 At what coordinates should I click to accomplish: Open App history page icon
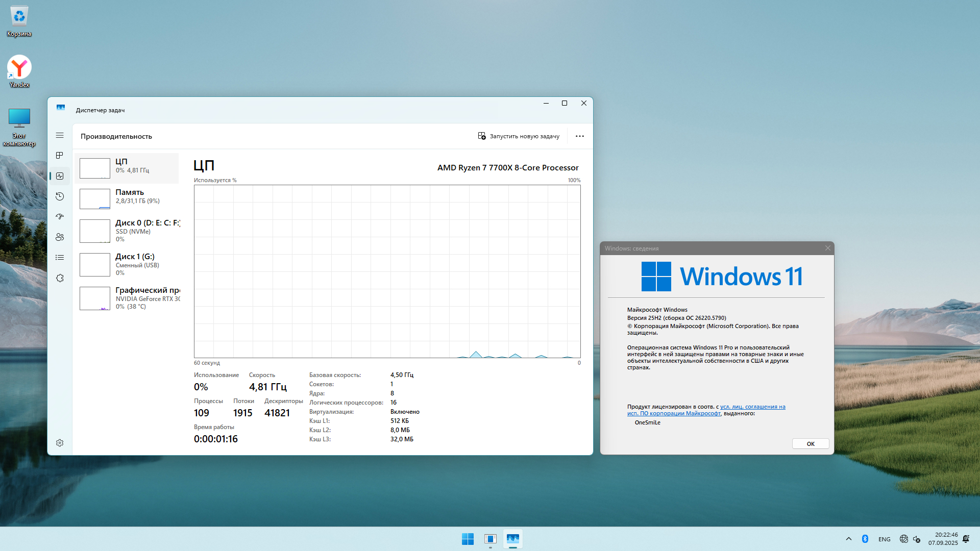click(x=60, y=196)
